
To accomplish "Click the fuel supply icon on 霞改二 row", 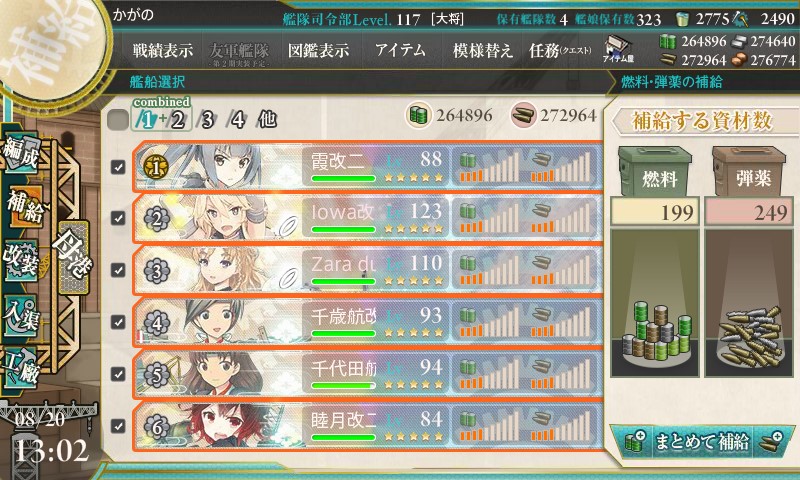I will click(467, 159).
